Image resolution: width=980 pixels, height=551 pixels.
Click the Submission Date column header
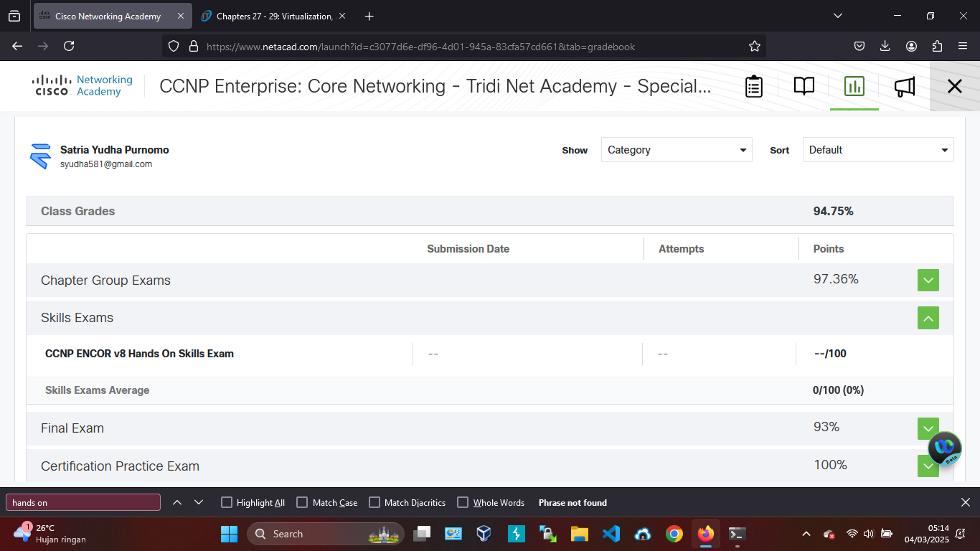tap(468, 249)
